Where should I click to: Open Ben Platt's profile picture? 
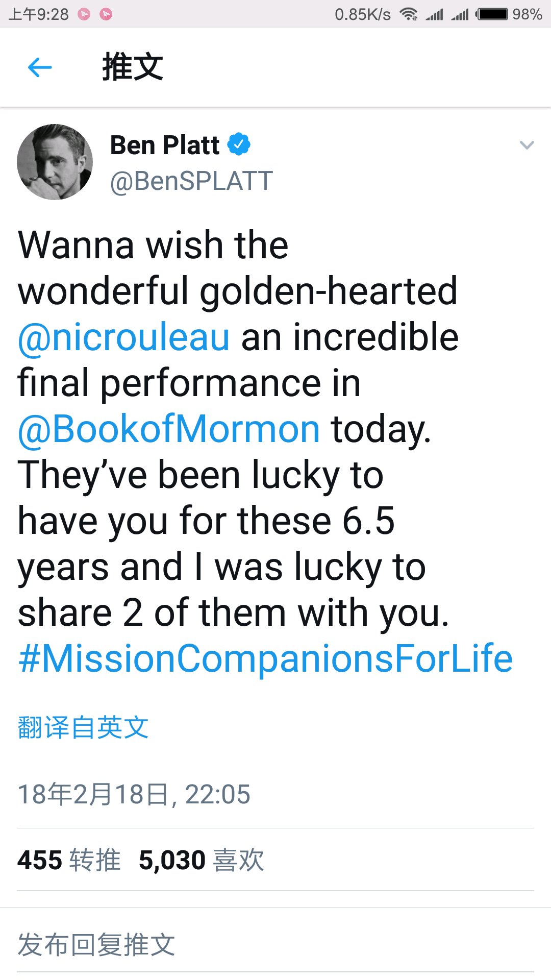[x=55, y=162]
